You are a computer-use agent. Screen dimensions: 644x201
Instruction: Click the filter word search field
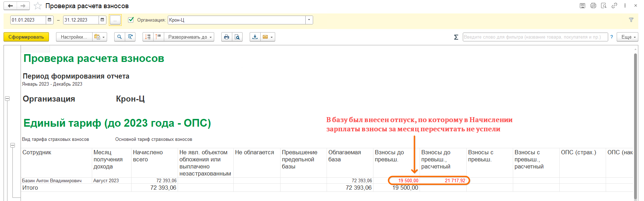(x=535, y=37)
